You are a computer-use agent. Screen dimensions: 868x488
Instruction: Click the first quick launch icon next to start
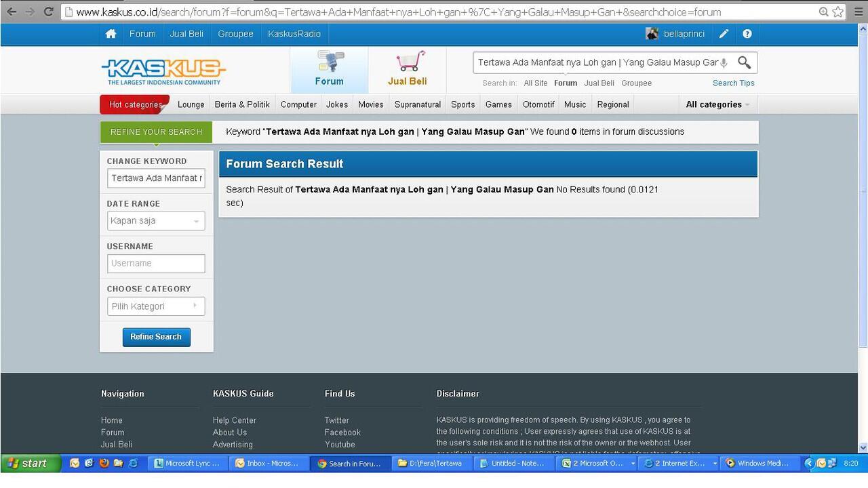tap(75, 464)
